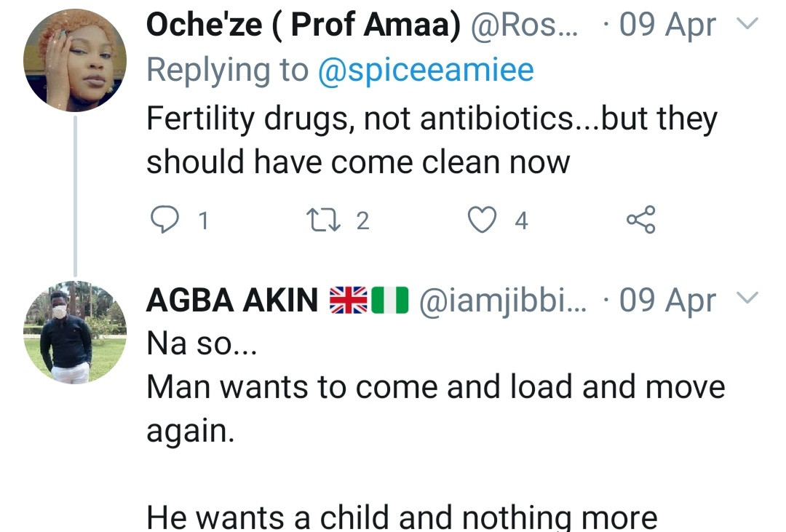Open the "Man wants to come and load" text
Screen dimensions: 786x532
click(435, 387)
